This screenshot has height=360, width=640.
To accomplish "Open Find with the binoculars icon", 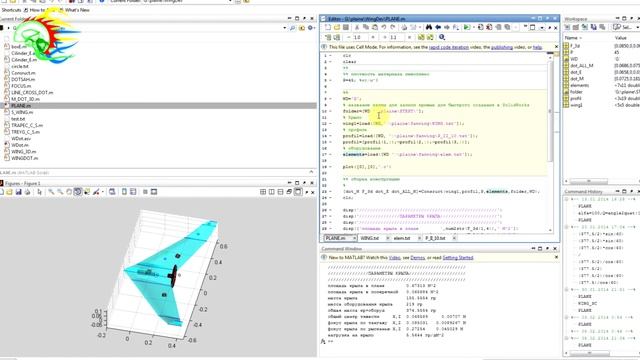I will (429, 27).
